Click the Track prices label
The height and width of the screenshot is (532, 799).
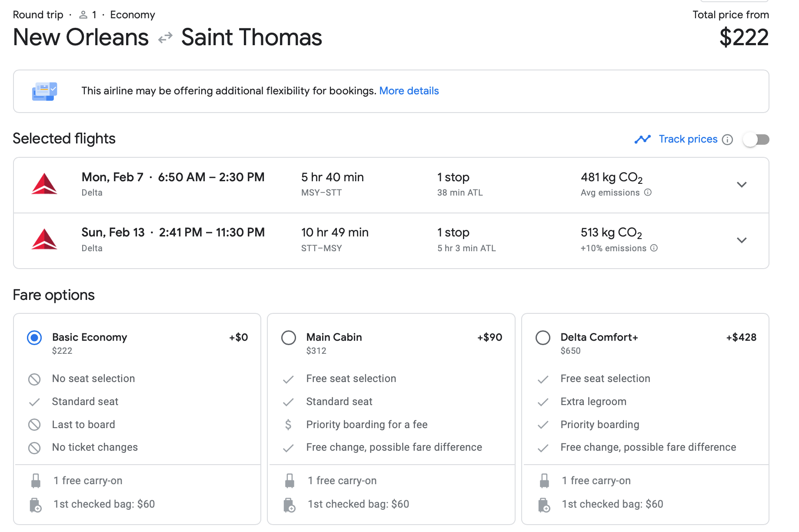coord(688,139)
